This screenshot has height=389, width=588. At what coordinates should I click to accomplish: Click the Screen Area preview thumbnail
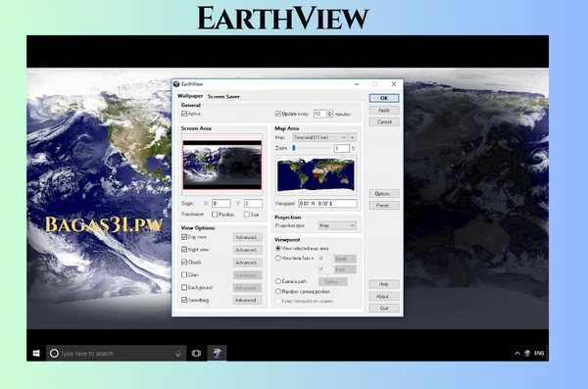coord(222,165)
